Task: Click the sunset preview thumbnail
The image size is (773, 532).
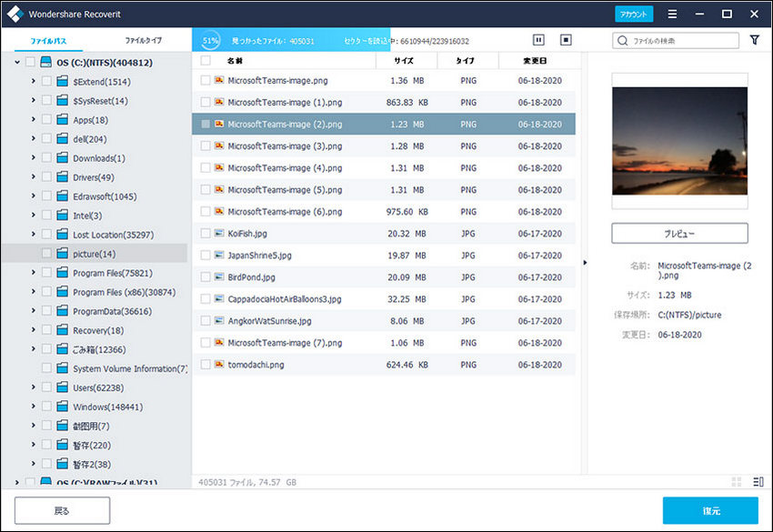Action: click(679, 141)
